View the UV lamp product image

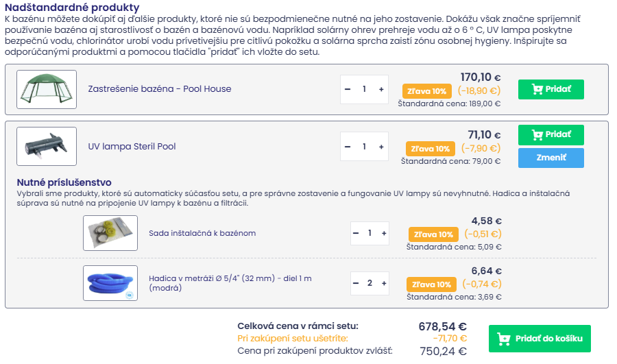click(47, 147)
